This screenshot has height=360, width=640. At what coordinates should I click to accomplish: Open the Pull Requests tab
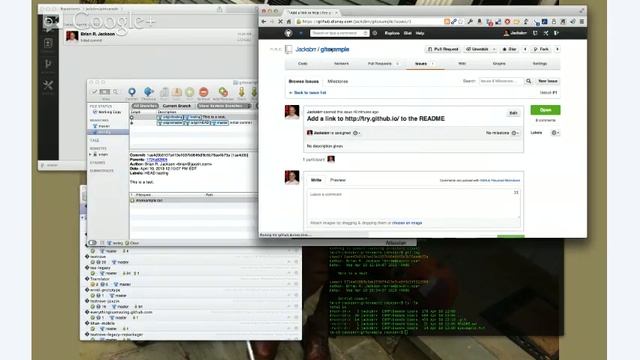pos(380,64)
